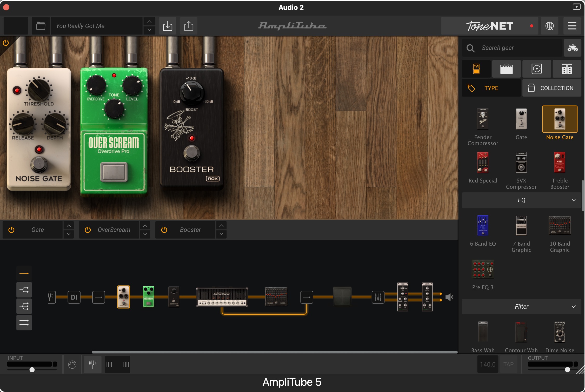The width and height of the screenshot is (585, 392).
Task: Click Booster slot down arrow
Action: pyautogui.click(x=221, y=234)
